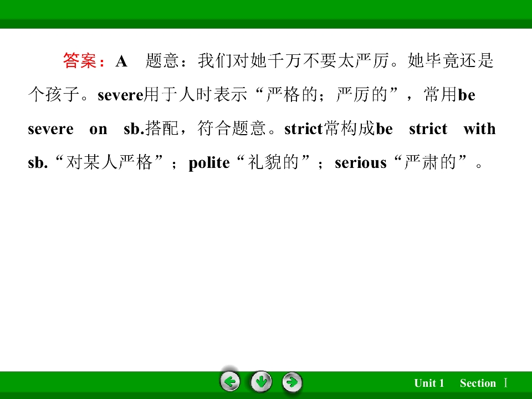Click the 符合题意 phrase
The image size is (532, 399).
click(232, 128)
